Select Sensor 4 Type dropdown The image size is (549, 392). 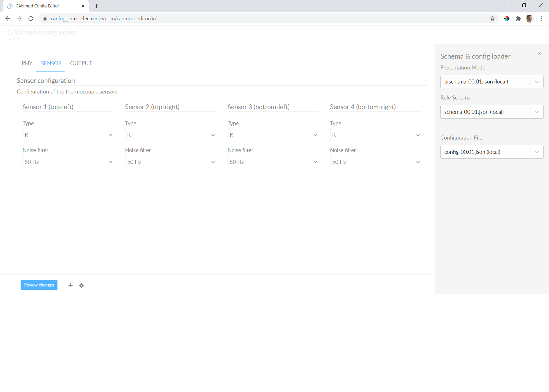375,135
